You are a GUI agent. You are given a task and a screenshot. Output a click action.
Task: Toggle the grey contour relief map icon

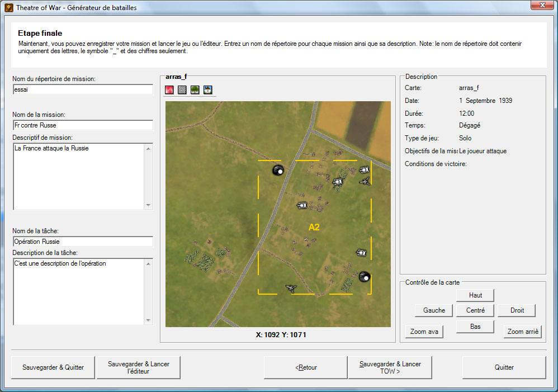[x=182, y=90]
